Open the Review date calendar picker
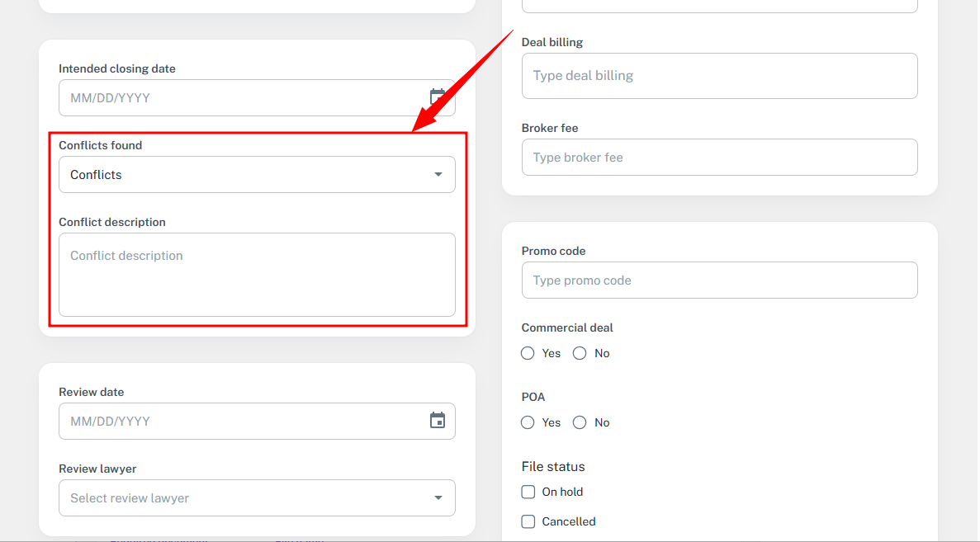980x542 pixels. (x=438, y=421)
